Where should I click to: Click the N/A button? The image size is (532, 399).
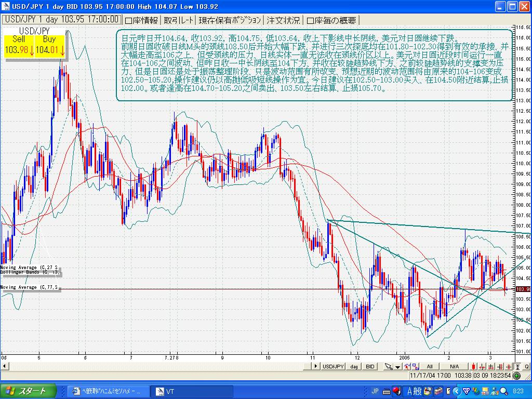[454, 367]
